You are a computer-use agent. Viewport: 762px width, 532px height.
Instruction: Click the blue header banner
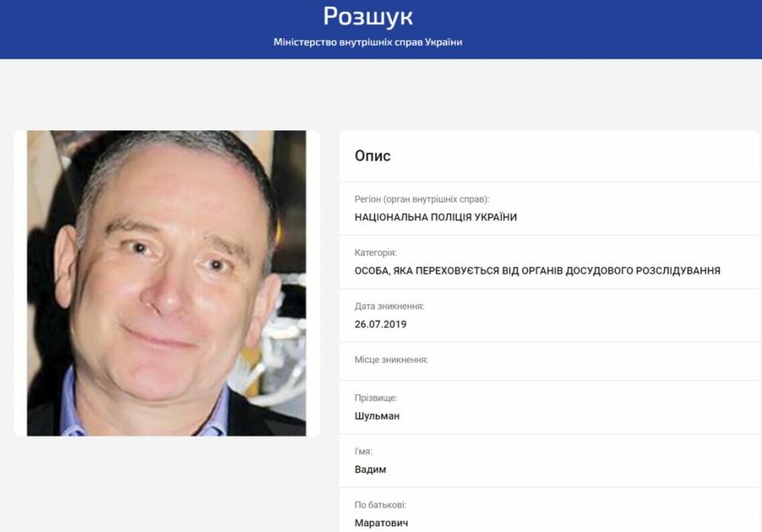coord(381,29)
